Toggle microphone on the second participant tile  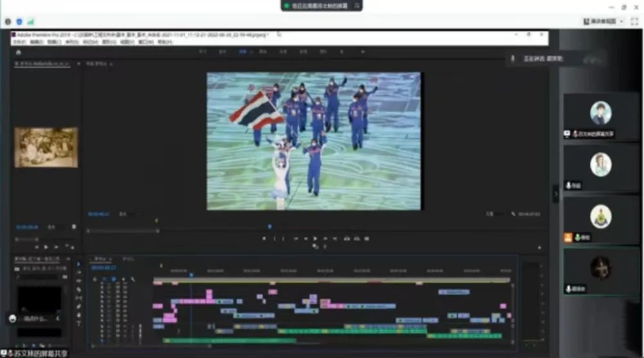pyautogui.click(x=569, y=185)
